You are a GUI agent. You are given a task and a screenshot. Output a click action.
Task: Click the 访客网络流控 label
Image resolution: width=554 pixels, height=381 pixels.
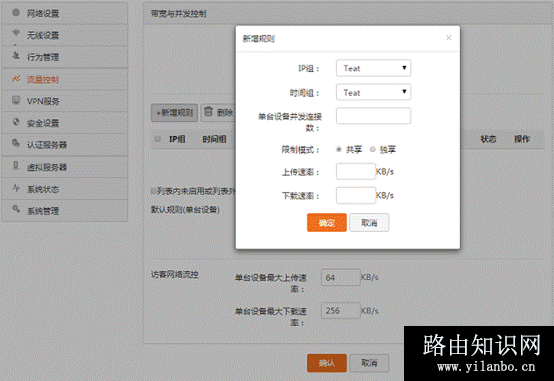175,275
